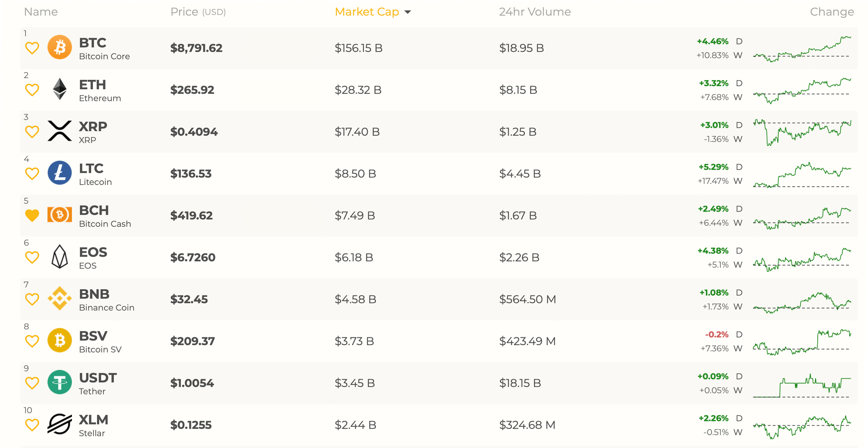Viewport: 868px width, 448px height.
Task: Click the EOS logo icon
Action: coord(60,257)
